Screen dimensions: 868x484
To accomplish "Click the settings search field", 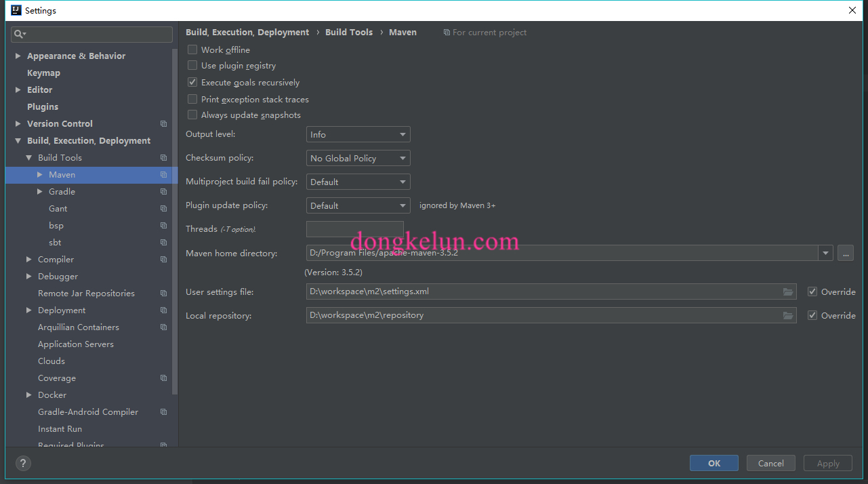I will coord(92,34).
